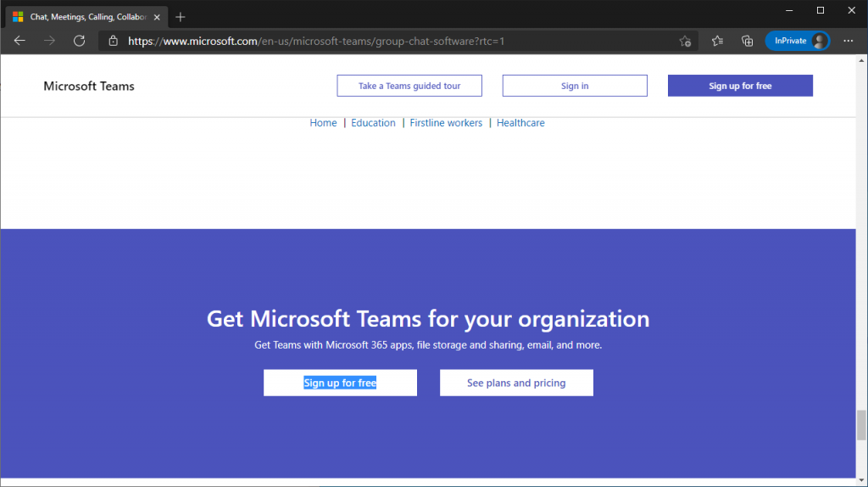The width and height of the screenshot is (868, 487).
Task: Click the Get Microsoft Teams for your organization heading
Action: click(x=428, y=319)
